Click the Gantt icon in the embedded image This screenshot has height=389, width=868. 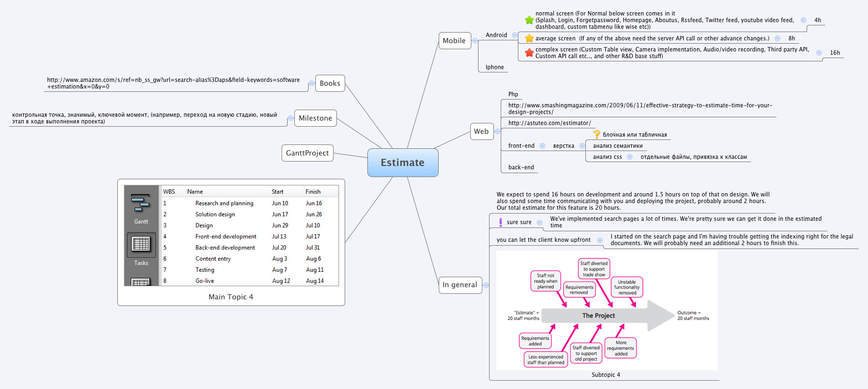click(141, 203)
